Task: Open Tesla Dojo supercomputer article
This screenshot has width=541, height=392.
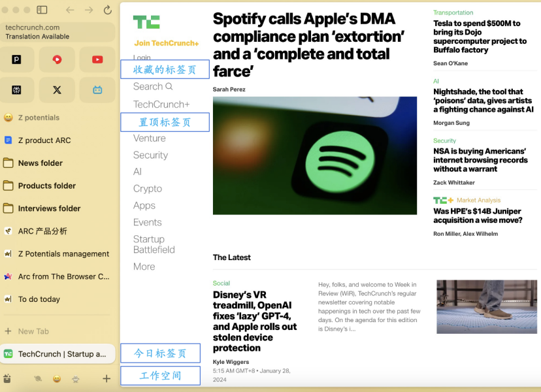Action: coord(480,37)
